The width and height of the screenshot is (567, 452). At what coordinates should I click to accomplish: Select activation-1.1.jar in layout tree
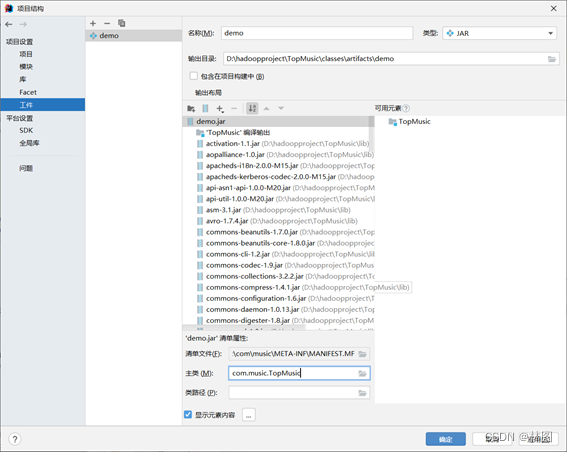pyautogui.click(x=278, y=144)
